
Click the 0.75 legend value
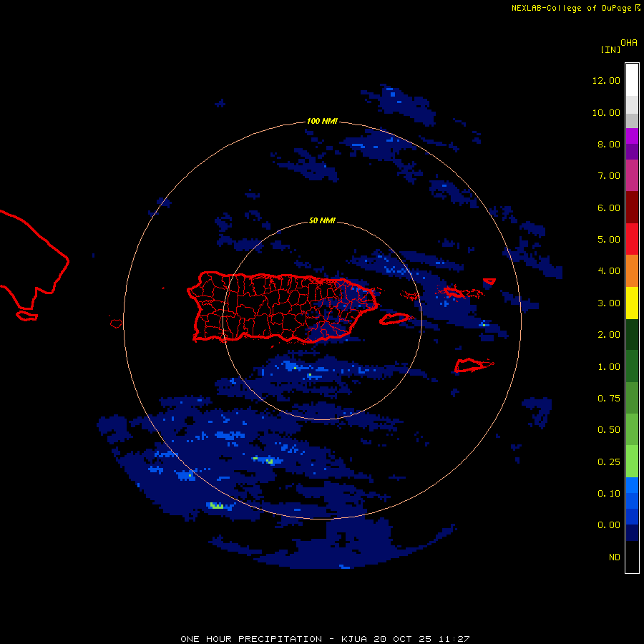click(x=609, y=399)
